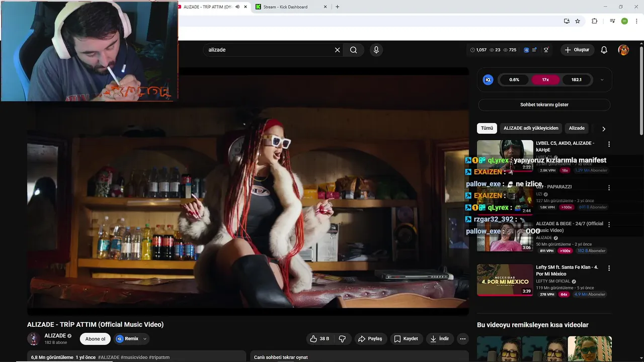The height and width of the screenshot is (362, 644).
Task: Click the #musicvideo hashtag
Action: click(x=134, y=357)
